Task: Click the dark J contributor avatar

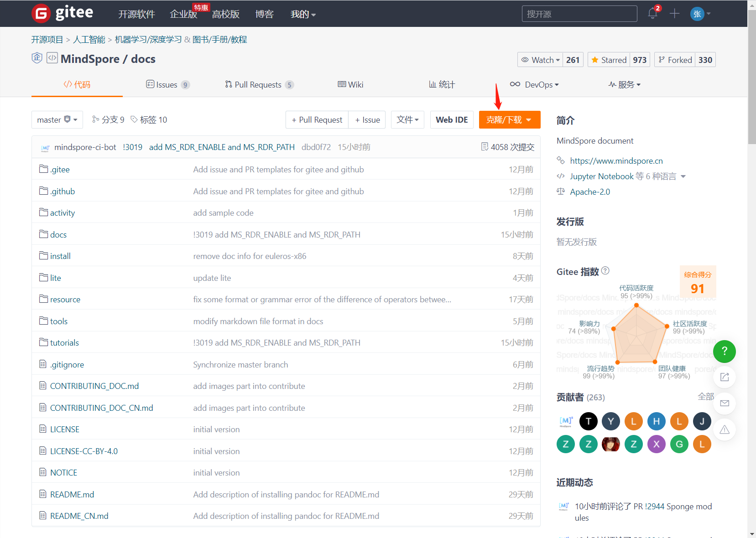Action: point(702,421)
